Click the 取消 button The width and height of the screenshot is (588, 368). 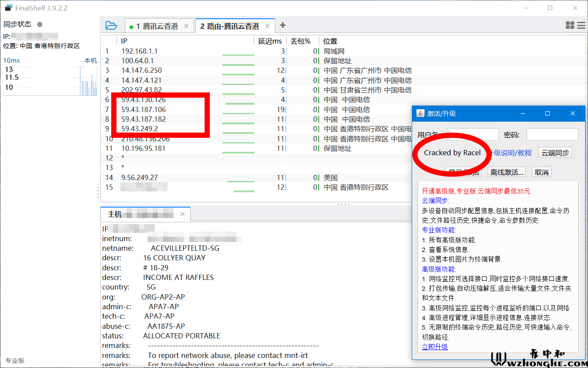tap(541, 172)
